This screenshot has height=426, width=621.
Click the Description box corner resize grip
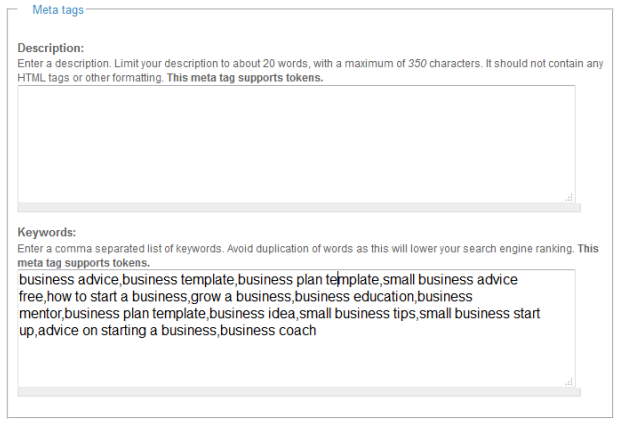[569, 198]
